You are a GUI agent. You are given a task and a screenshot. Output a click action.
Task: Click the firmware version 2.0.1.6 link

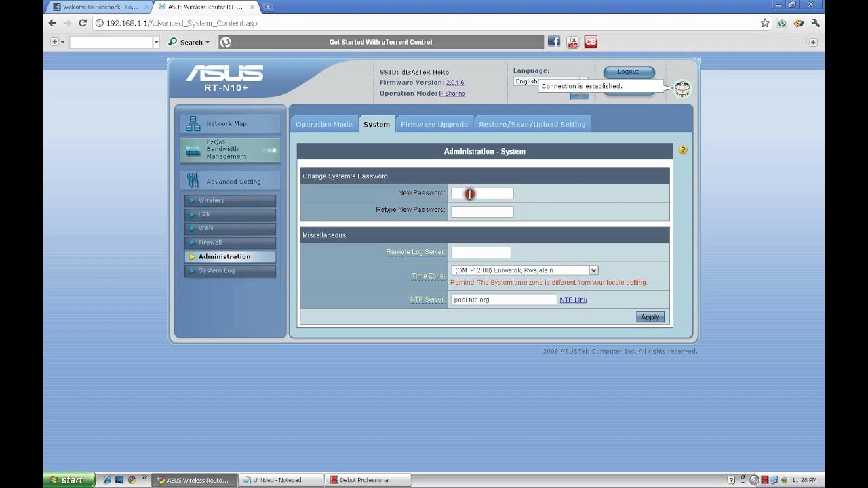[455, 83]
